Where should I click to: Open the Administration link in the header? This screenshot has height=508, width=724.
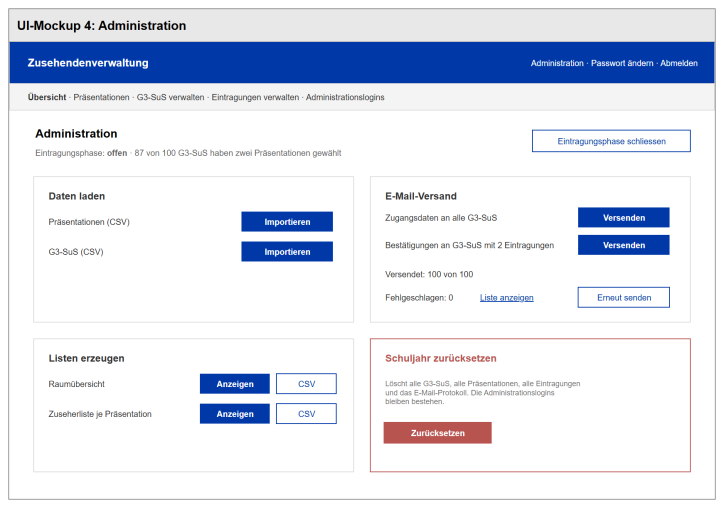pos(557,63)
